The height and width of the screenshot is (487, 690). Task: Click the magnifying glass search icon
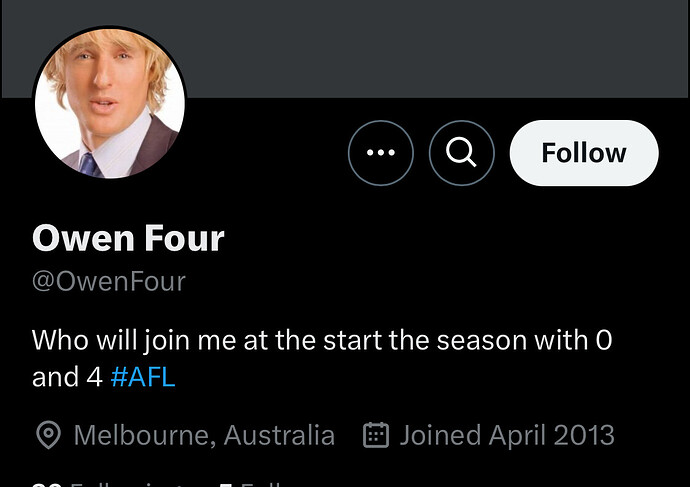(462, 153)
